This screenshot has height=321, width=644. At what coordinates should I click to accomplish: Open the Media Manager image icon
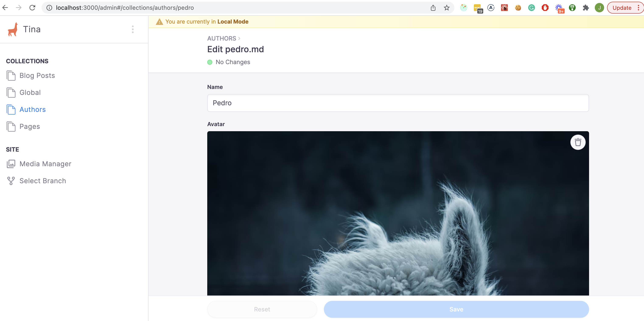coord(11,164)
